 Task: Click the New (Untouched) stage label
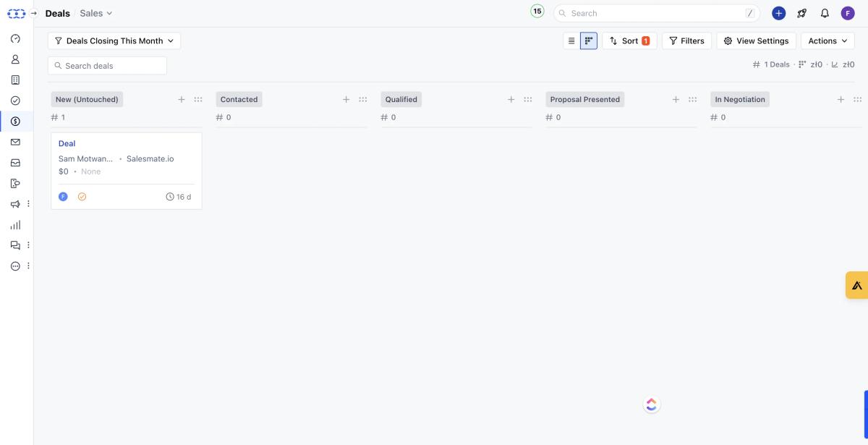coord(87,100)
